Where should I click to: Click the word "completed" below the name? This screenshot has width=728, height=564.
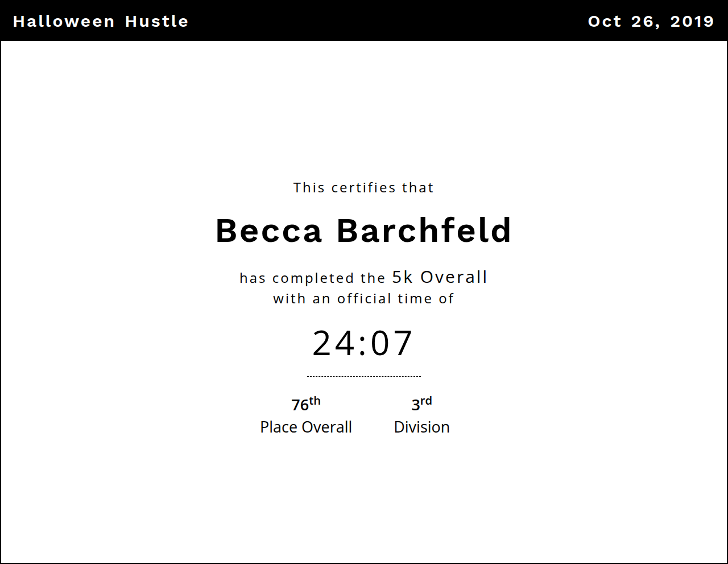pyautogui.click(x=313, y=278)
